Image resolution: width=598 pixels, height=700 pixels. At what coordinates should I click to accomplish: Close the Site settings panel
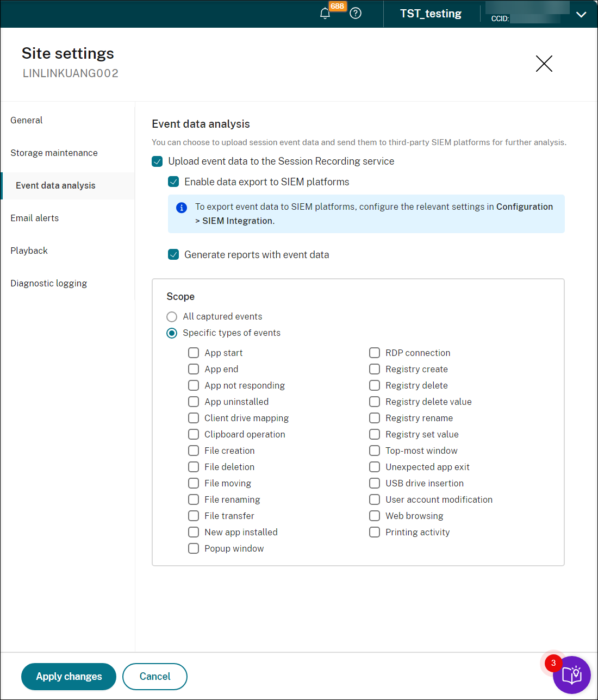(544, 64)
